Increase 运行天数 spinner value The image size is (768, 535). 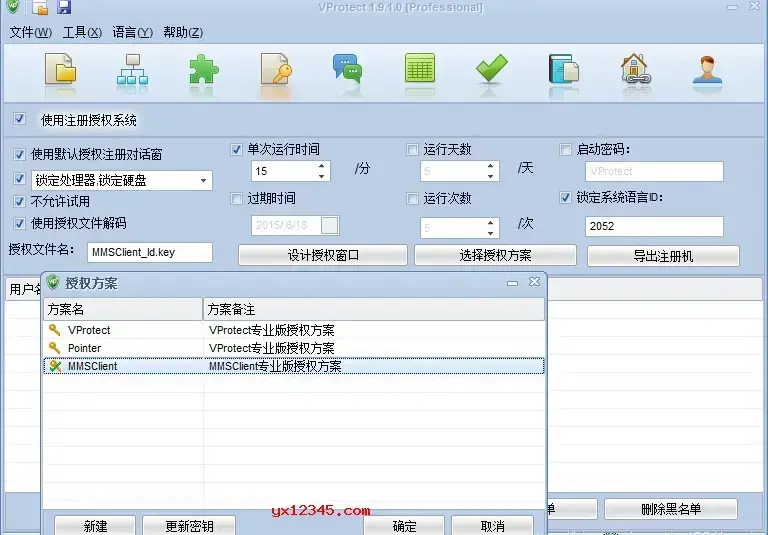pyautogui.click(x=490, y=166)
